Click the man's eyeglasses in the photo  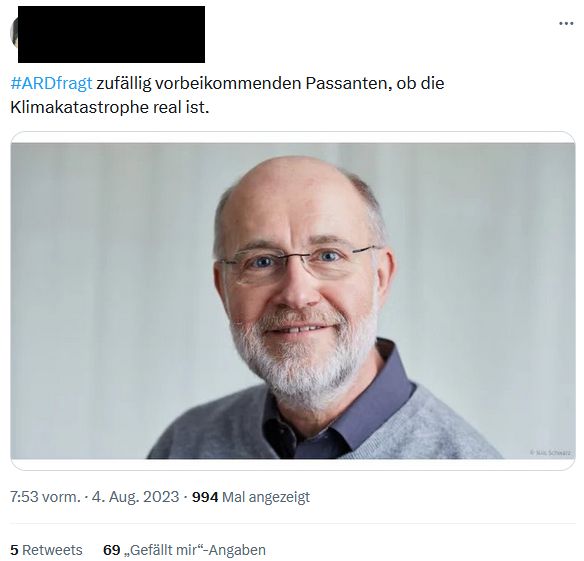(298, 262)
